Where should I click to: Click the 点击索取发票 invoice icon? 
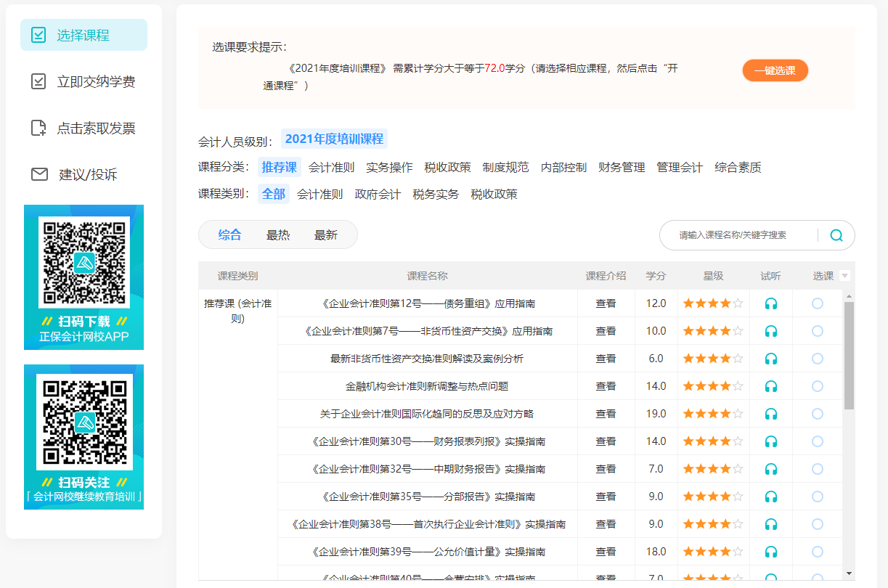(x=38, y=128)
